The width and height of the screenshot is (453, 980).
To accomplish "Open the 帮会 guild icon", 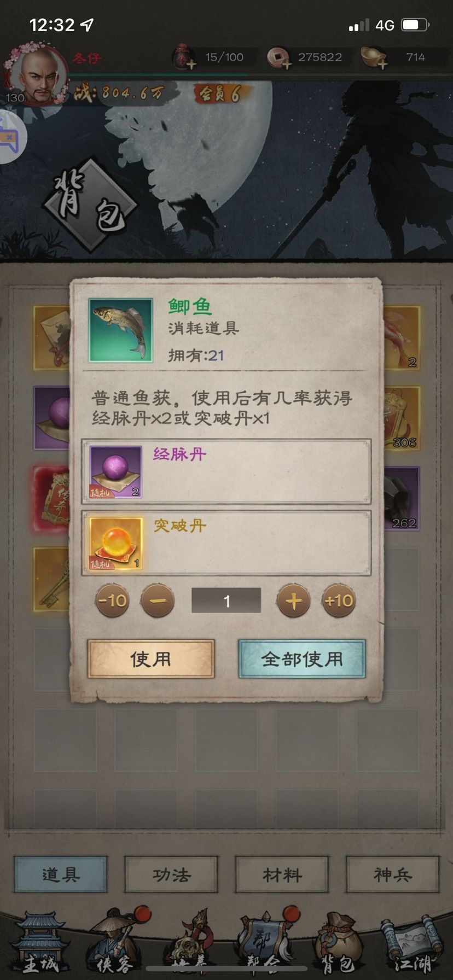I will click(265, 943).
